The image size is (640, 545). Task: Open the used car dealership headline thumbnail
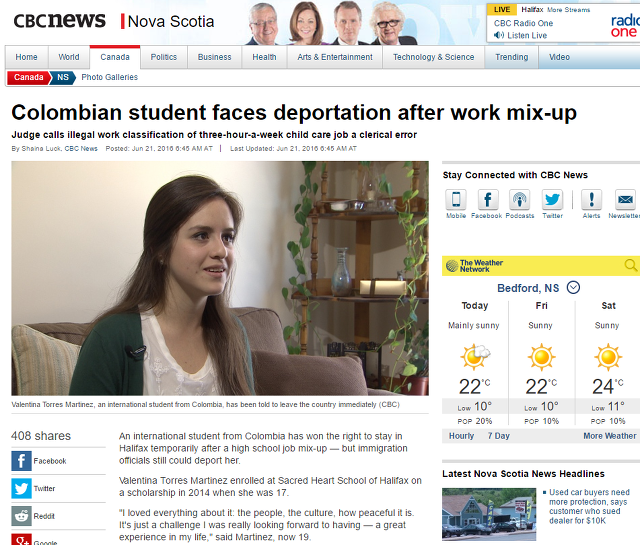(489, 514)
